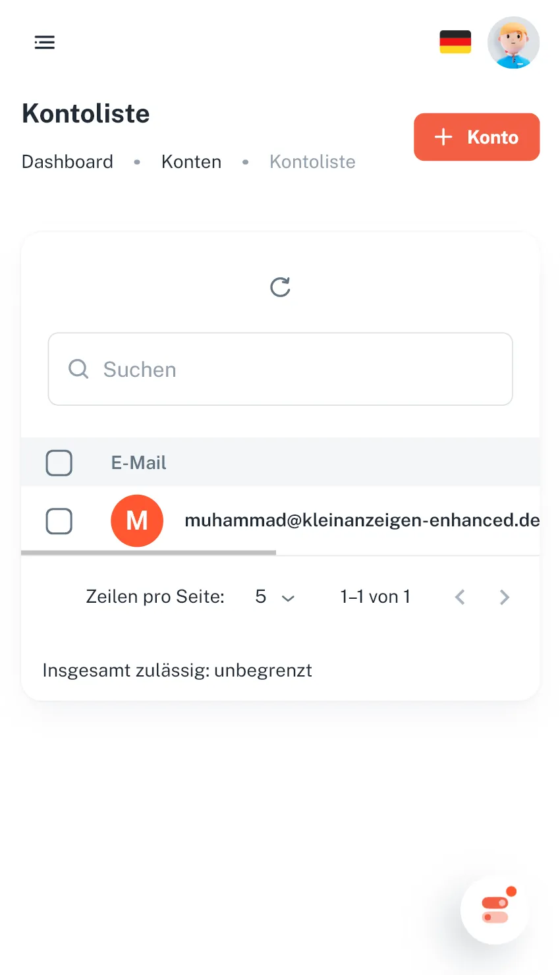Click the orange M account avatar
The image size is (560, 975).
137,521
